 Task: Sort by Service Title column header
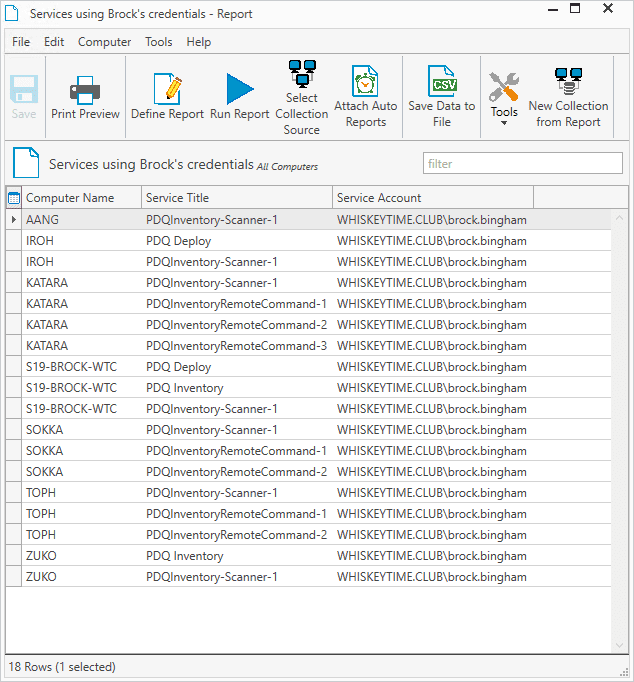(237, 198)
